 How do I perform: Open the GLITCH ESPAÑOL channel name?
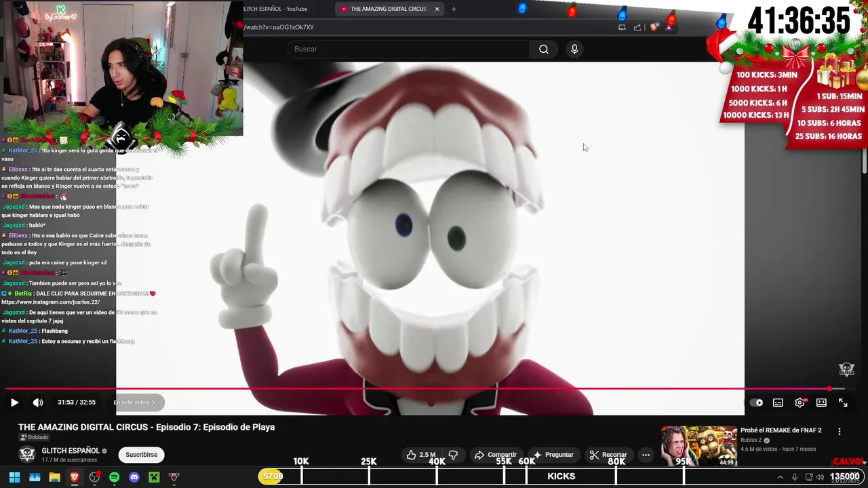pyautogui.click(x=71, y=451)
